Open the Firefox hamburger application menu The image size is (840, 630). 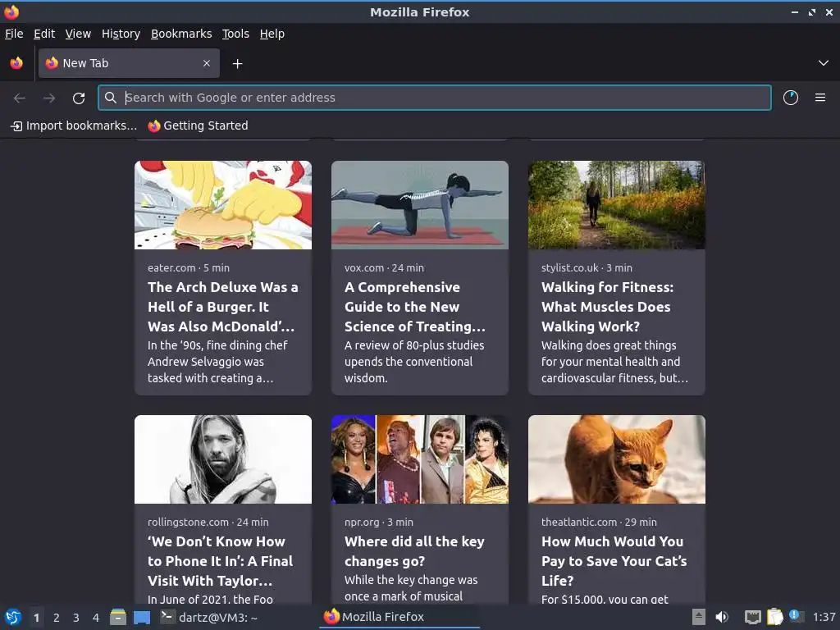(x=819, y=98)
